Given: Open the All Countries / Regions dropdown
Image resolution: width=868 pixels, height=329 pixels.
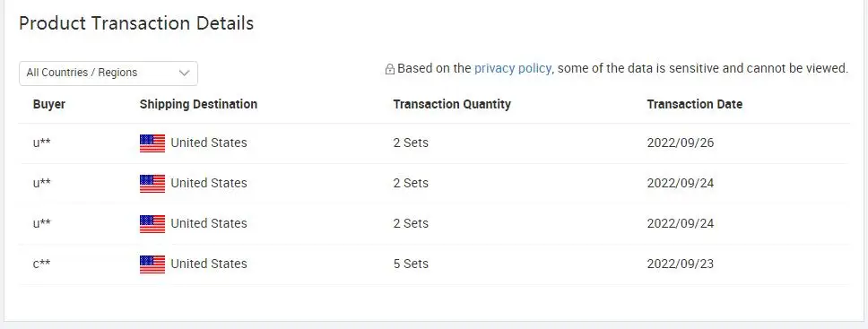Looking at the screenshot, I should [x=108, y=74].
